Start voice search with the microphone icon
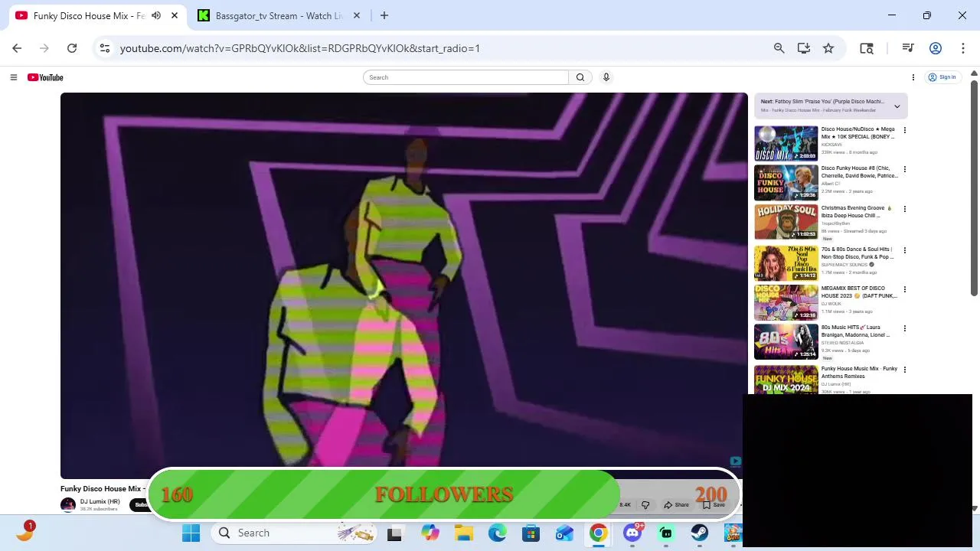The height and width of the screenshot is (551, 980). (x=606, y=77)
